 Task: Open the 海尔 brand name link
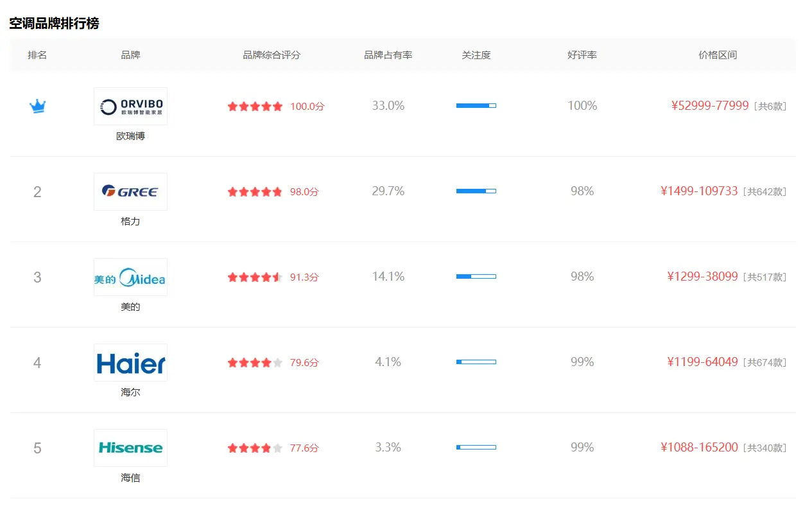[130, 392]
